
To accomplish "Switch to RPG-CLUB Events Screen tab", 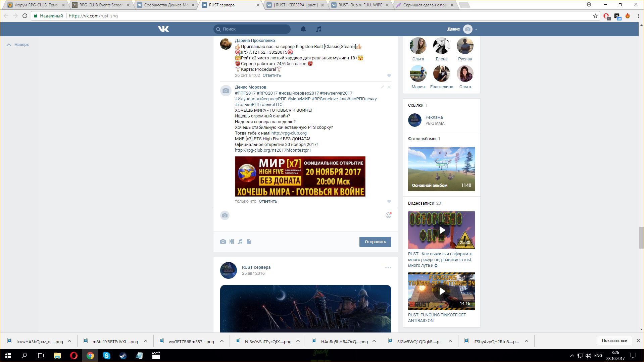I will click(x=101, y=5).
